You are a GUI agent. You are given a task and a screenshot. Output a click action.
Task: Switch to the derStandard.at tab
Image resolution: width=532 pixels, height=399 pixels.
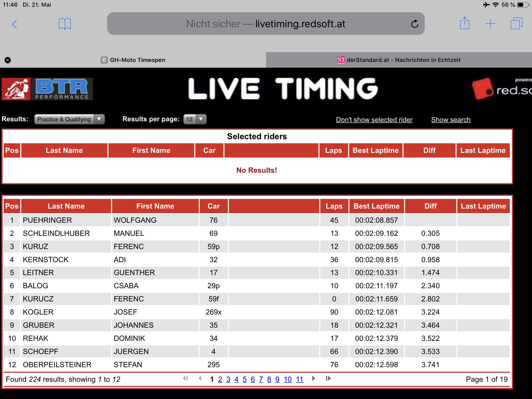pos(399,60)
